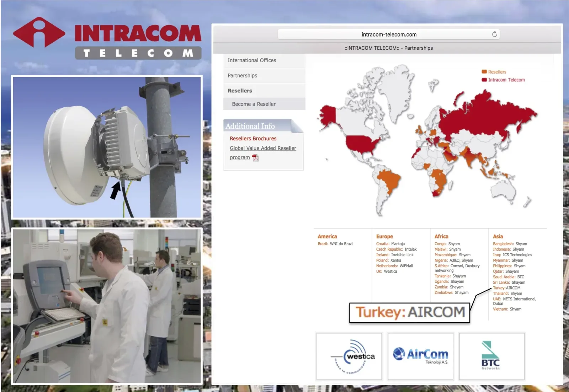Image resolution: width=569 pixels, height=392 pixels.
Task: Click the Poland: Xentia entry
Action: coord(388,261)
